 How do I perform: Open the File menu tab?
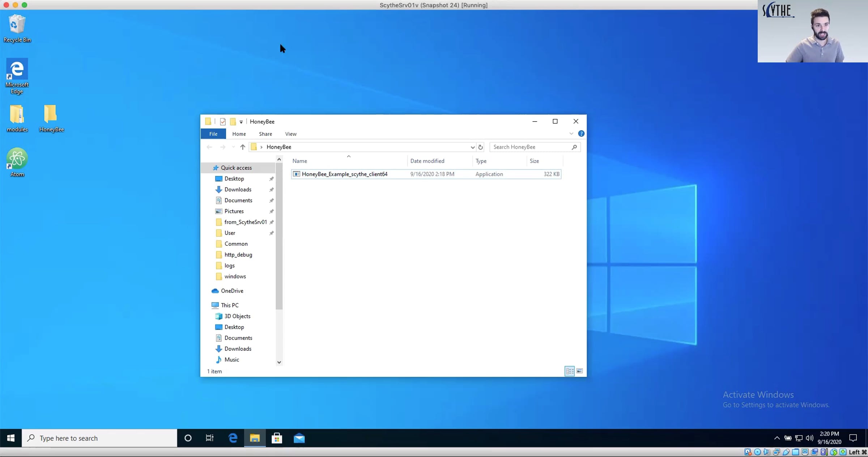[x=213, y=134]
